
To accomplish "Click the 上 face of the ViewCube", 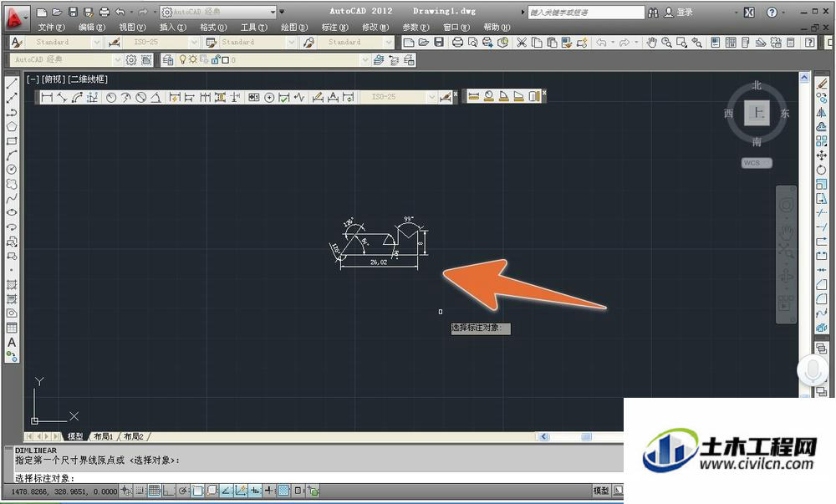I will [757, 112].
